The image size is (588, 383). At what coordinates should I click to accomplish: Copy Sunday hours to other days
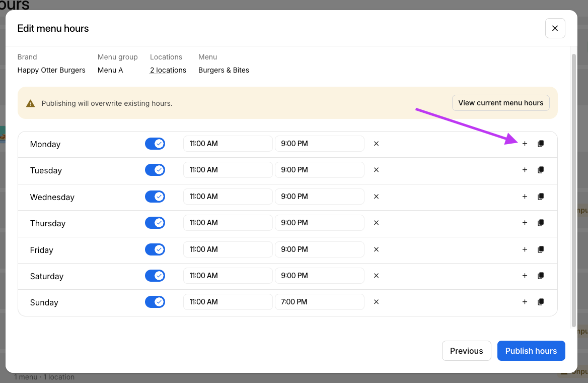[541, 302]
